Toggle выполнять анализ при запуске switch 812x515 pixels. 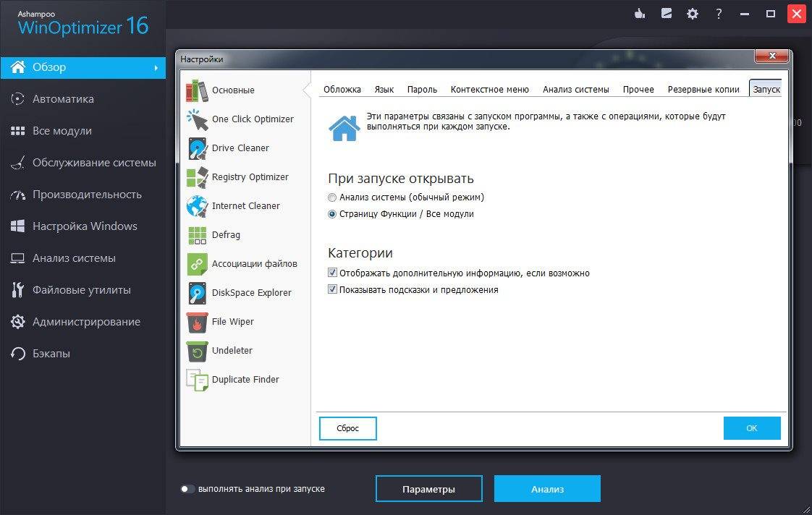click(x=187, y=489)
